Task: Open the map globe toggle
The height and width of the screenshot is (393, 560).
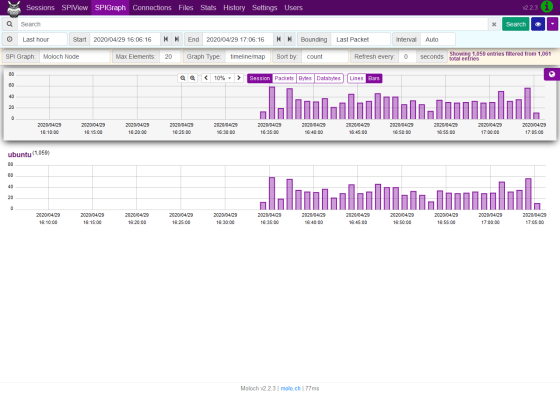Action: pyautogui.click(x=552, y=74)
